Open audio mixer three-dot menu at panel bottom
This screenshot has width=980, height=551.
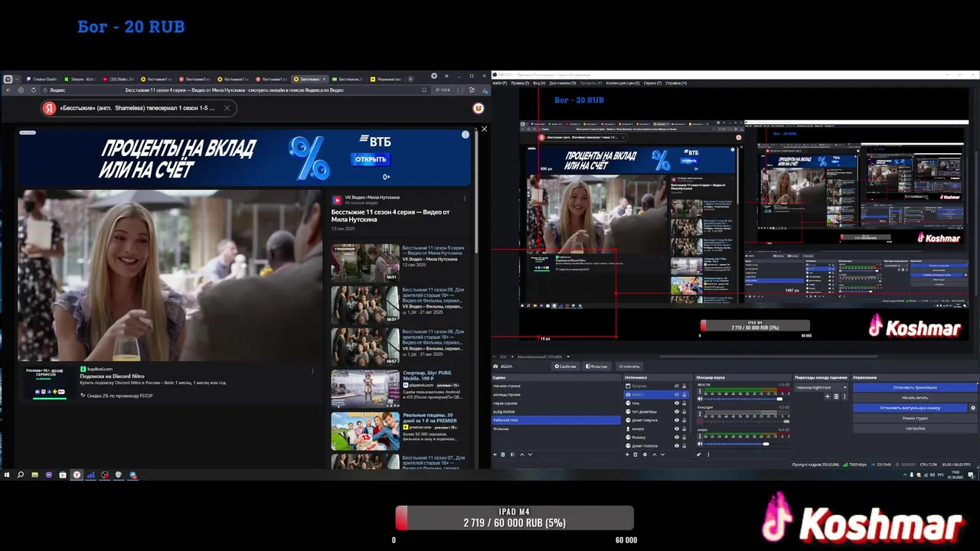[x=708, y=454]
